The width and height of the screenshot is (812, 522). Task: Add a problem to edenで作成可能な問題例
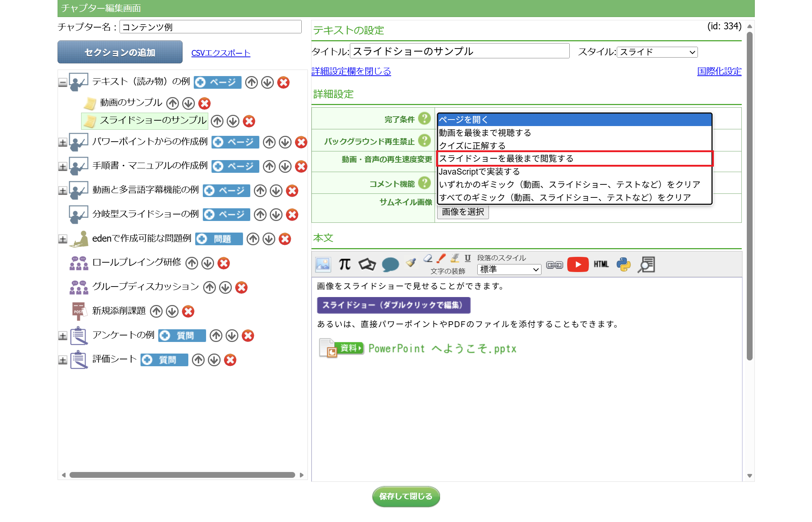(x=219, y=239)
